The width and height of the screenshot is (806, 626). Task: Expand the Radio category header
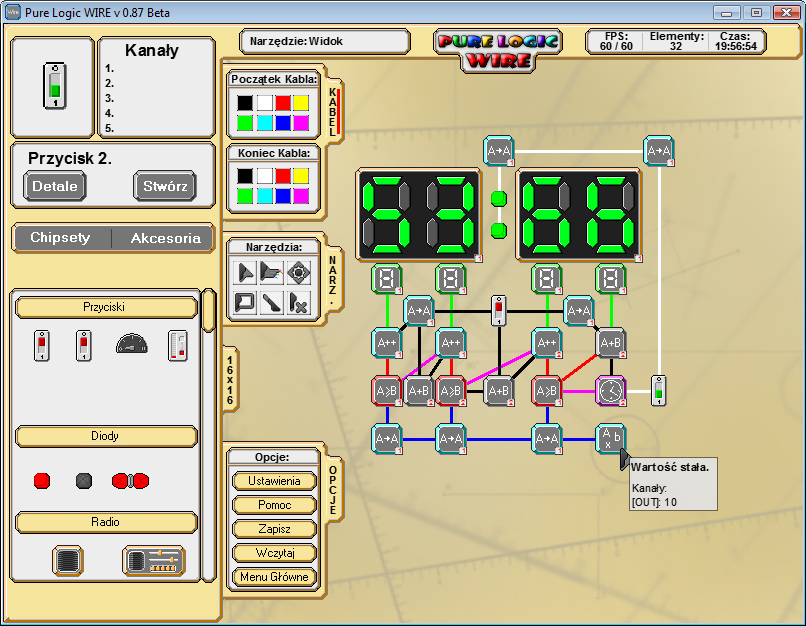[106, 522]
